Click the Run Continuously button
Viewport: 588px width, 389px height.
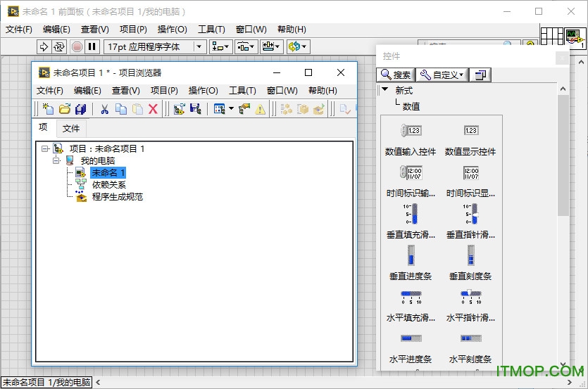(x=59, y=47)
